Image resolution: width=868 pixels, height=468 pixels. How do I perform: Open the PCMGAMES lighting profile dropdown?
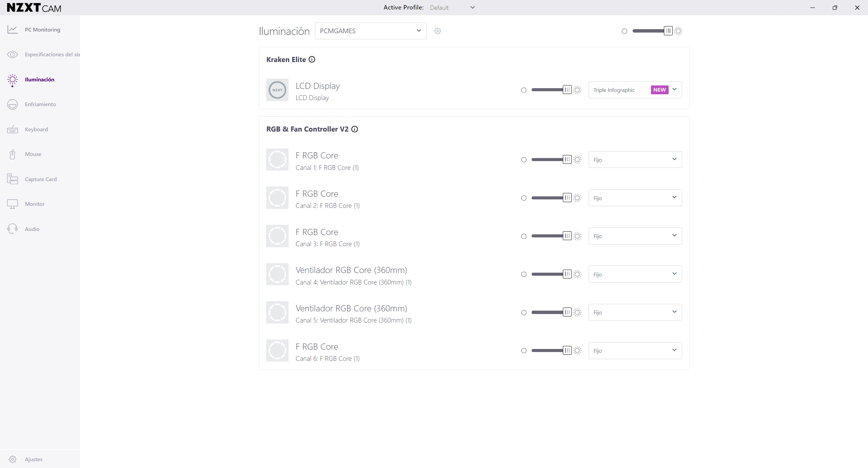pyautogui.click(x=371, y=31)
